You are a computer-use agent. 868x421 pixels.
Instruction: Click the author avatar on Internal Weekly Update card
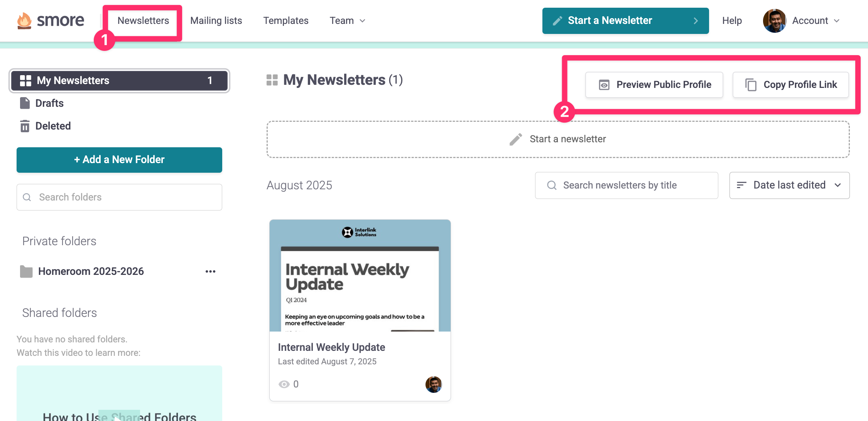(x=433, y=384)
